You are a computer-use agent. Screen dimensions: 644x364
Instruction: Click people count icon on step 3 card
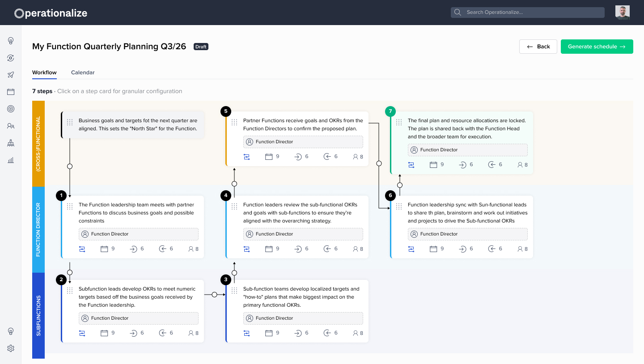356,333
